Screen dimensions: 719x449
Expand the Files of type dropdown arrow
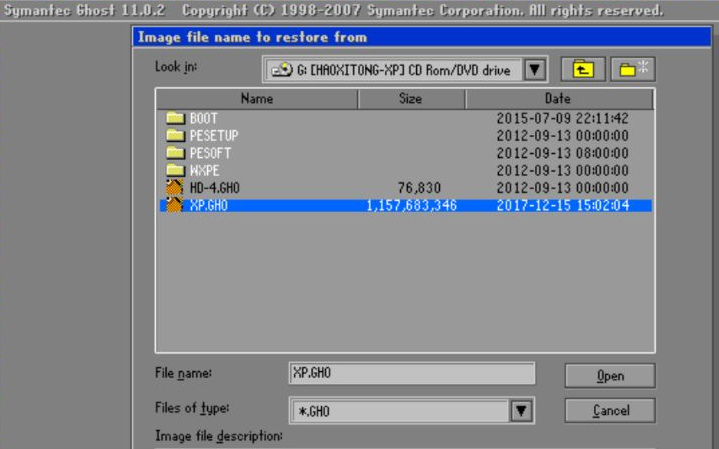(521, 410)
